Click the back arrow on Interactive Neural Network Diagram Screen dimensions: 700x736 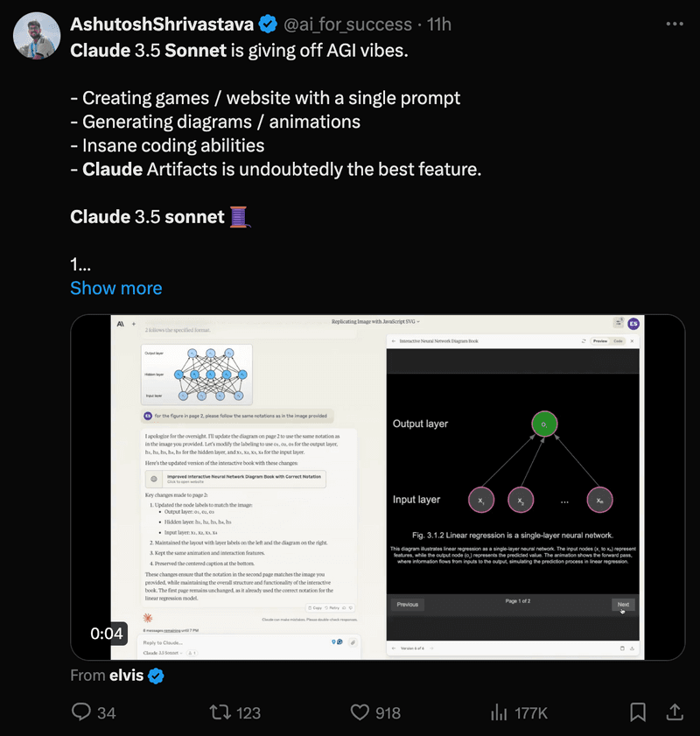click(393, 341)
